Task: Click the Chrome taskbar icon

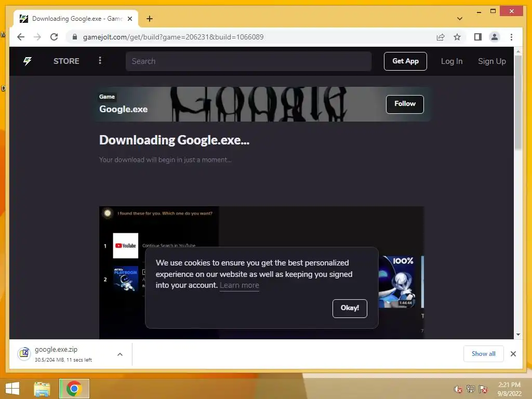Action: point(74,389)
